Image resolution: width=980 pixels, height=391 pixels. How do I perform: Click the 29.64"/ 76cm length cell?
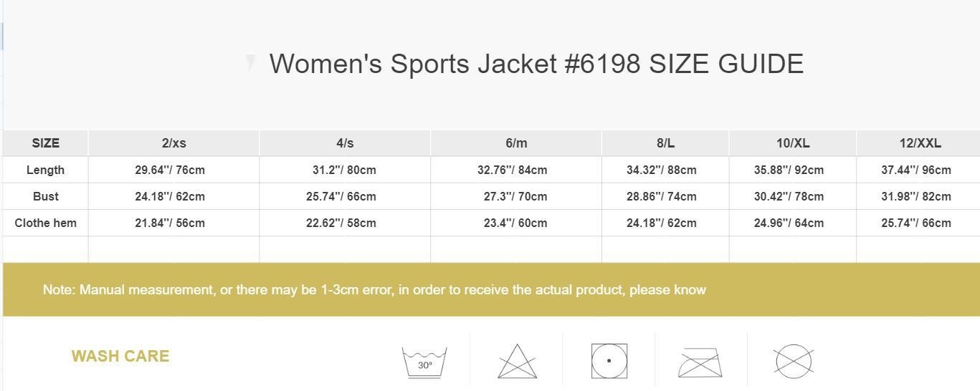coord(170,170)
